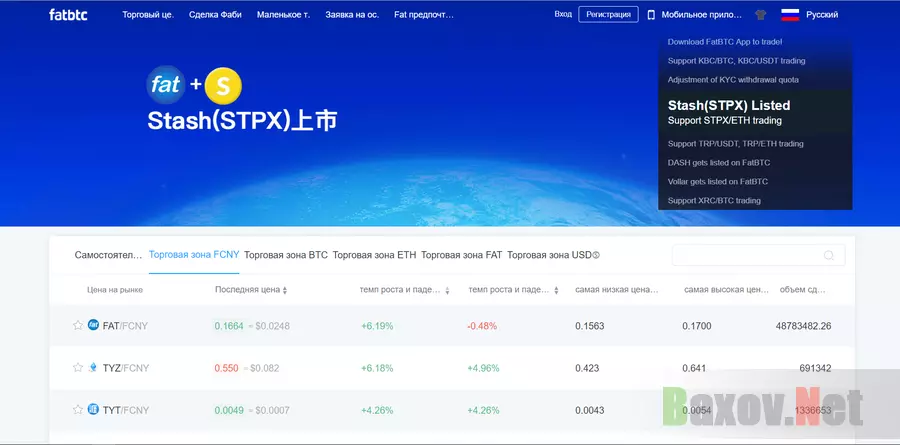
Task: Click the TYZ coin icon in table
Action: coord(94,367)
